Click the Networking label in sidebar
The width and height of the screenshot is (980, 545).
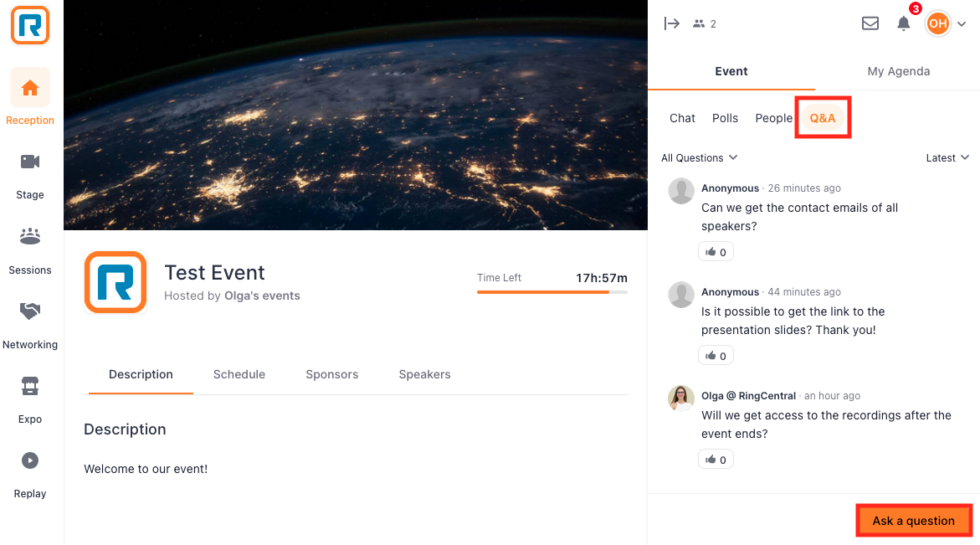[30, 344]
